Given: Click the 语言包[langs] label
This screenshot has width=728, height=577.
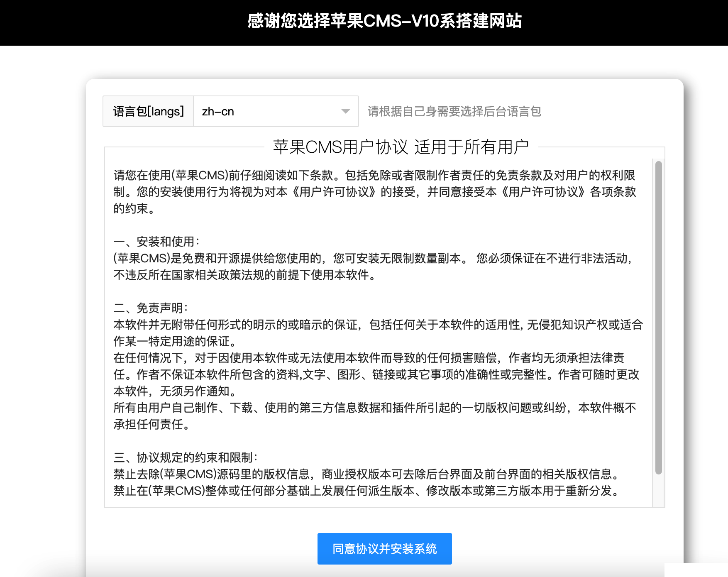Looking at the screenshot, I should (x=148, y=112).
